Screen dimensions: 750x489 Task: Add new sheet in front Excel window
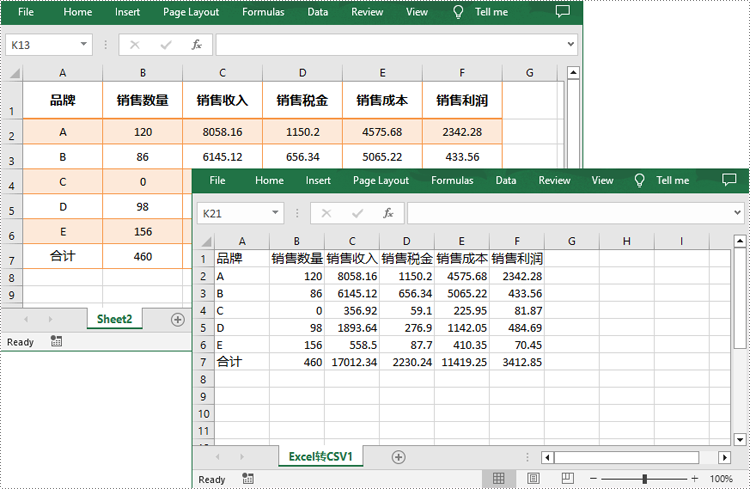398,457
